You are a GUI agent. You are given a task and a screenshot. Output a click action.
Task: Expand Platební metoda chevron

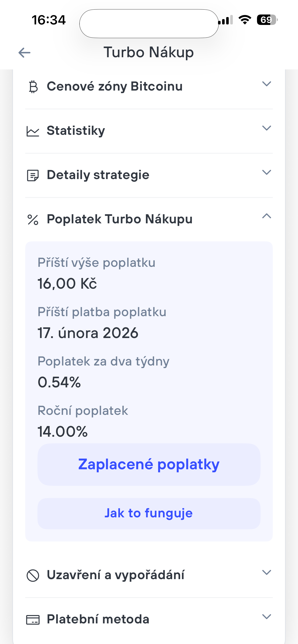pyautogui.click(x=266, y=617)
